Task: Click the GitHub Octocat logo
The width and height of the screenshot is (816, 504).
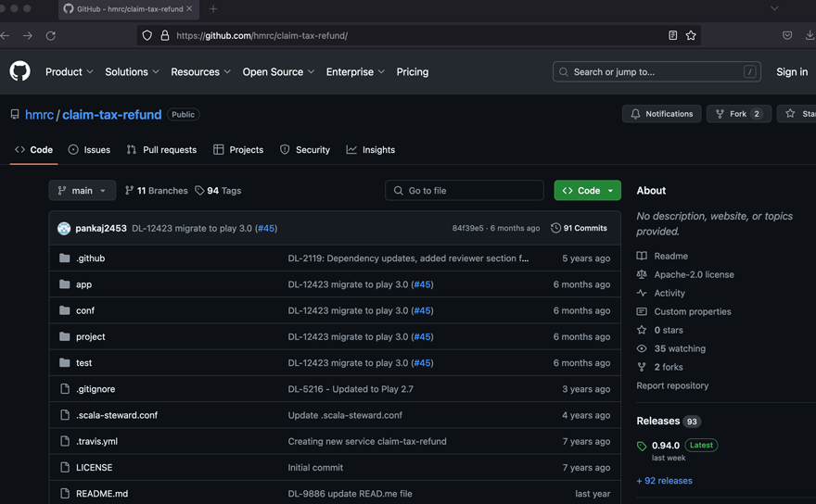Action: coord(19,71)
